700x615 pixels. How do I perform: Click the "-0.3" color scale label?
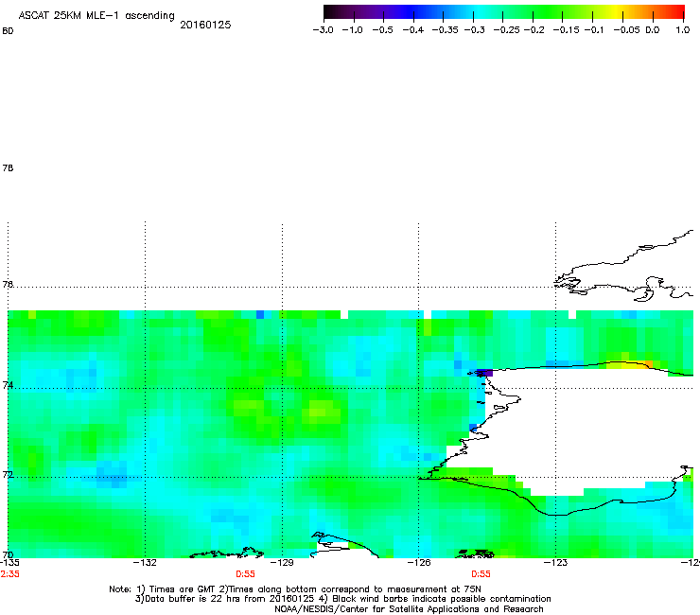pyautogui.click(x=474, y=30)
